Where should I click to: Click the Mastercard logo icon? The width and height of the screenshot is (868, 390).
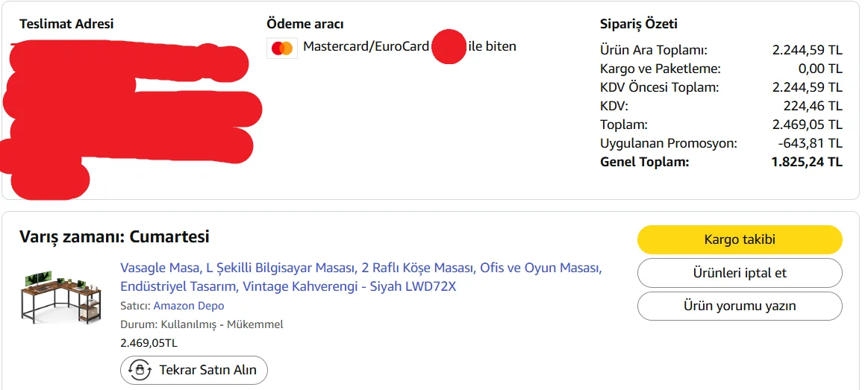coord(282,48)
